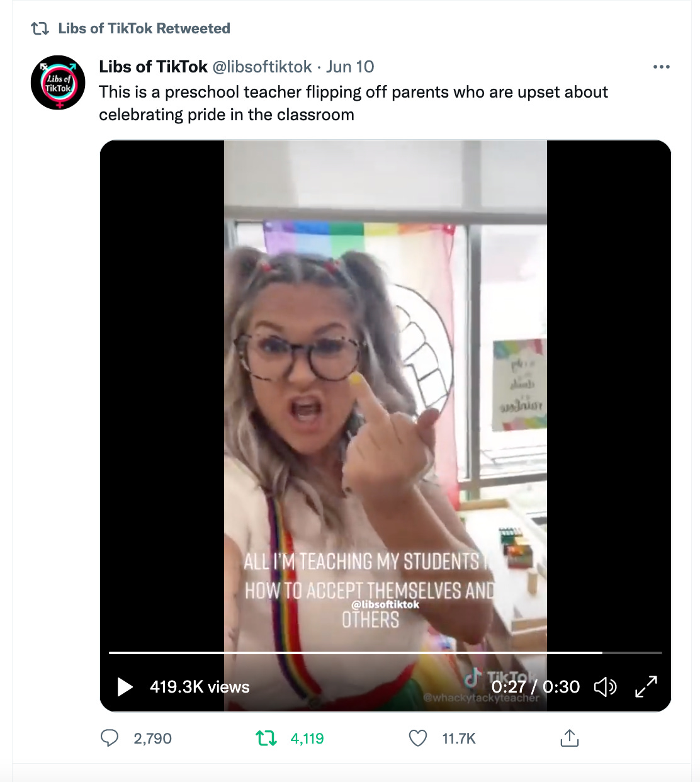700x782 pixels.
Task: Mute the video with the speaker icon
Action: (606, 687)
